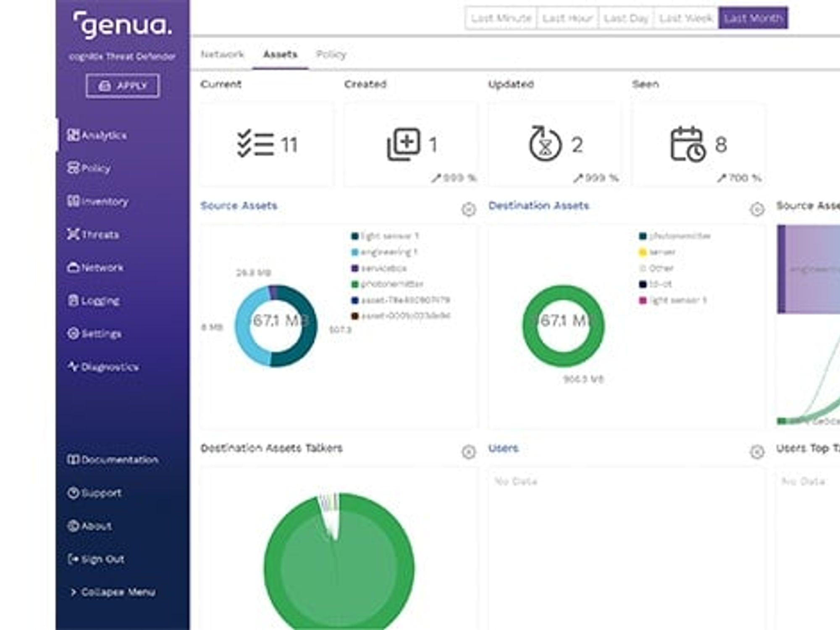
Task: Open the Users panel options icon
Action: click(x=757, y=452)
